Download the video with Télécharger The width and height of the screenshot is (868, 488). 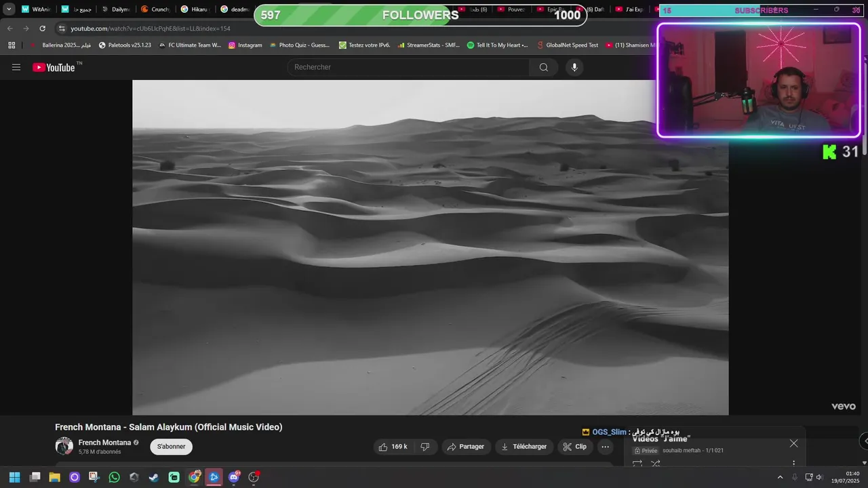pos(524,447)
